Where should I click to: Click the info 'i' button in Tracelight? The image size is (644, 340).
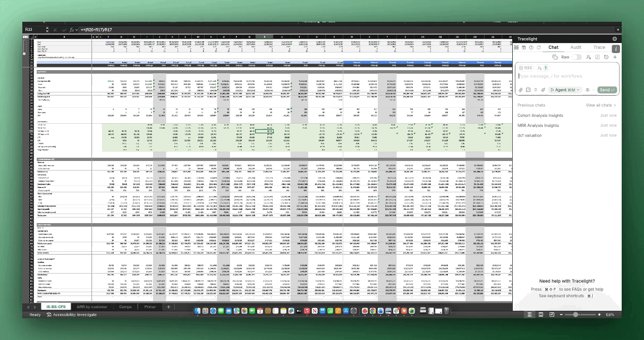point(616,49)
